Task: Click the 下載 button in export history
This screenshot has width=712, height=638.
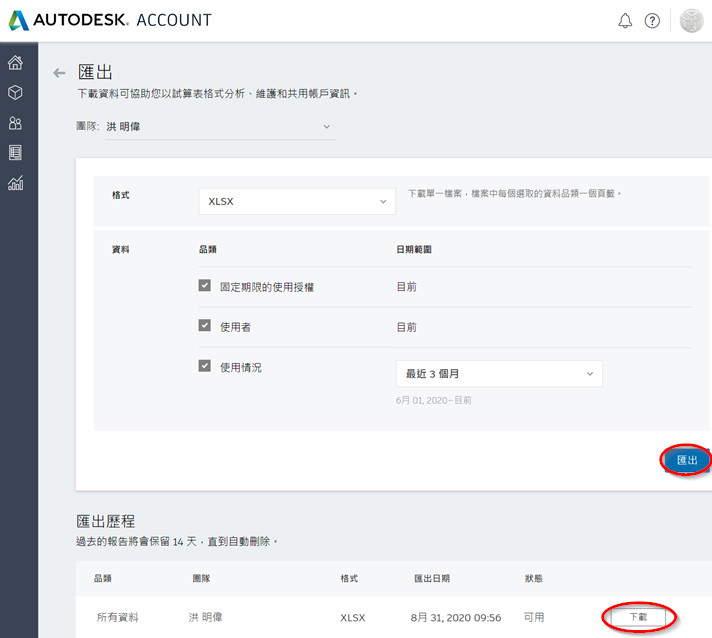Action: click(638, 617)
